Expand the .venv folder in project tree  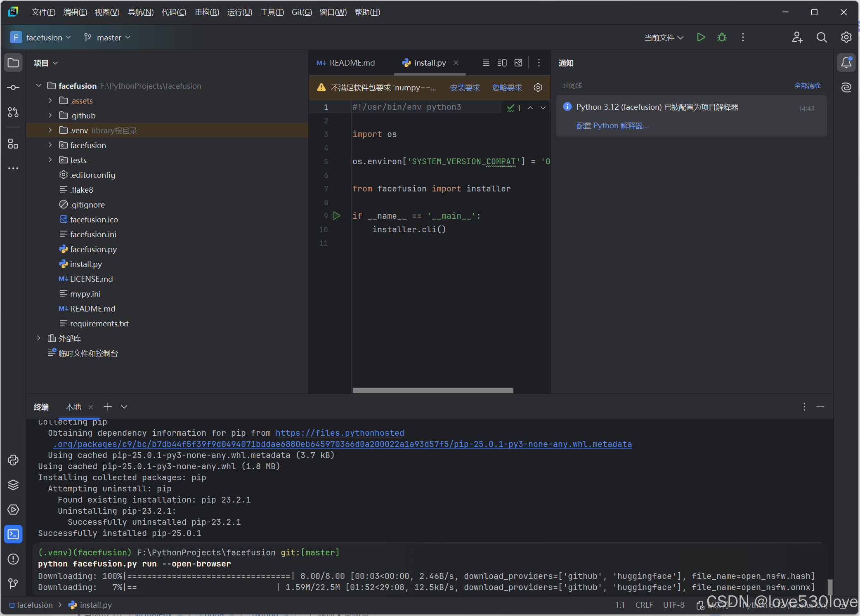coord(50,130)
